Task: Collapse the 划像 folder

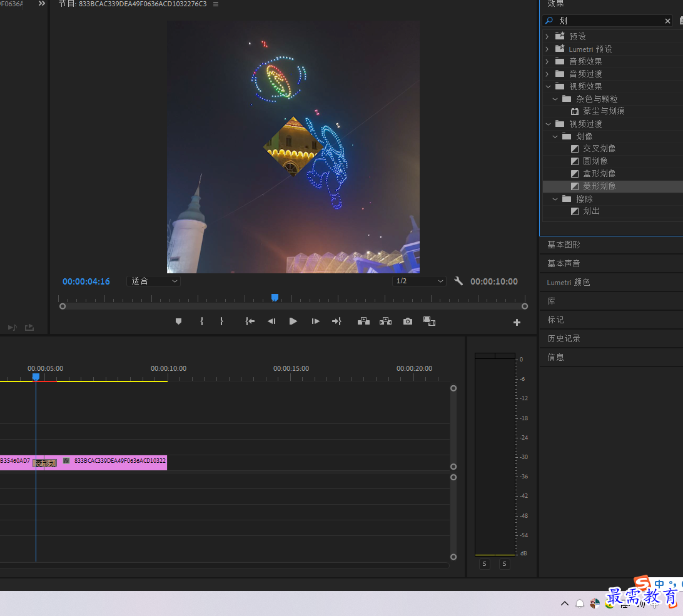Action: [x=555, y=137]
